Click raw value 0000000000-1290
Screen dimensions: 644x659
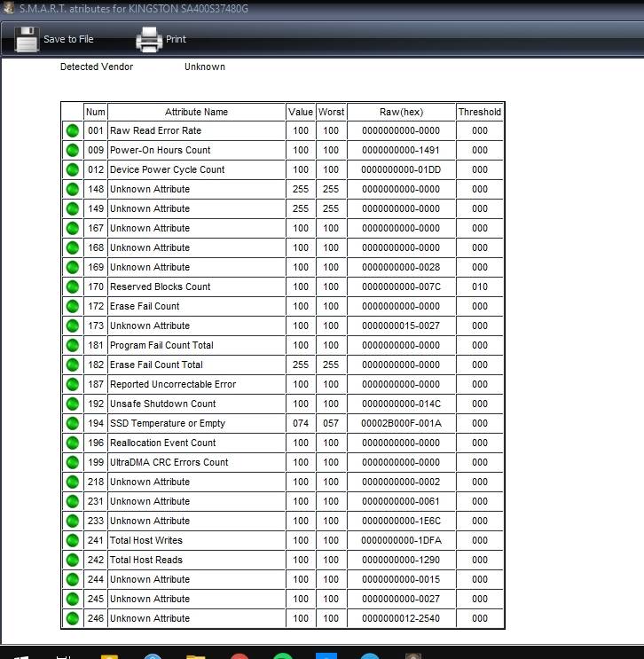[401, 560]
